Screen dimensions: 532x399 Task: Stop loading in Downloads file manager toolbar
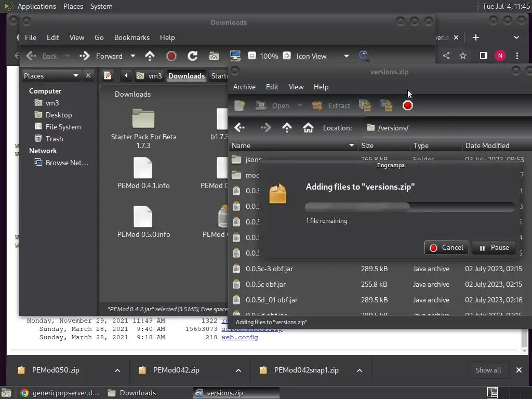tap(171, 56)
